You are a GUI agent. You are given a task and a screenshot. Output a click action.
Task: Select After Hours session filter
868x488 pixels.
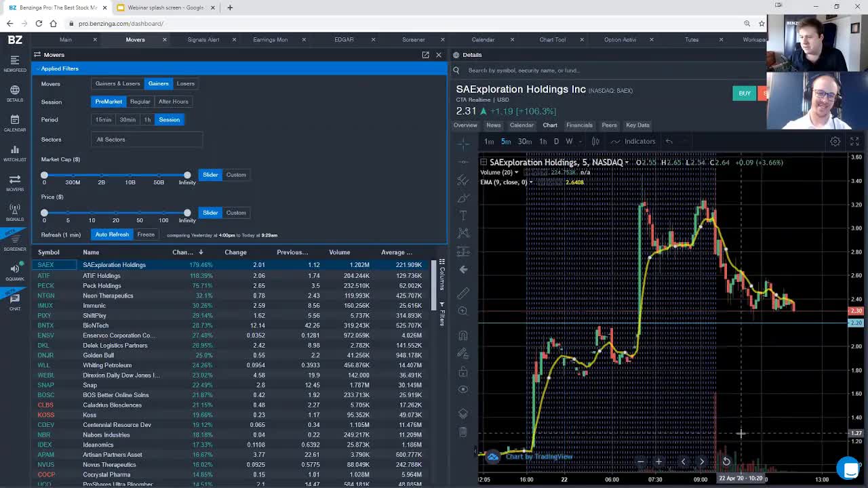173,102
